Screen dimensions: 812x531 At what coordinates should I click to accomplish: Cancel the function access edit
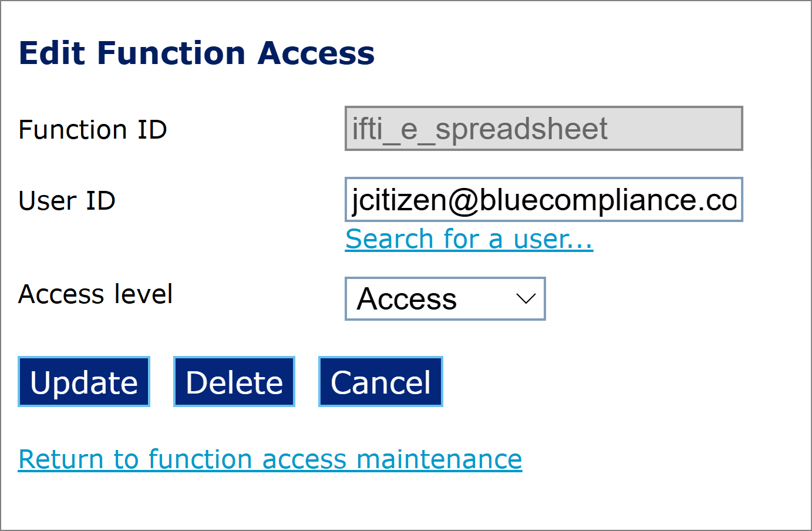pyautogui.click(x=380, y=382)
